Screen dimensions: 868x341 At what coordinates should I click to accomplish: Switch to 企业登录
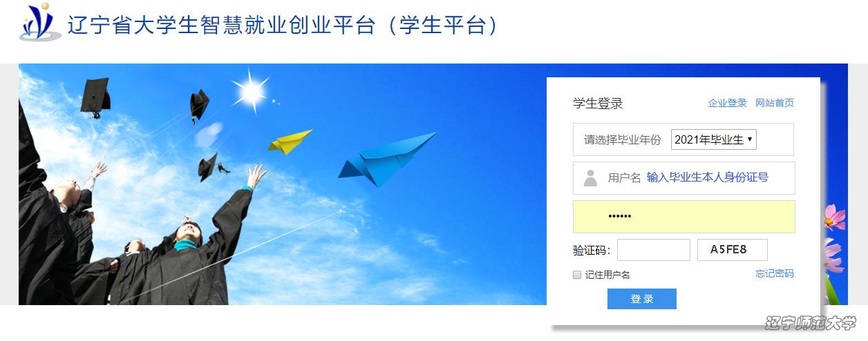[727, 103]
